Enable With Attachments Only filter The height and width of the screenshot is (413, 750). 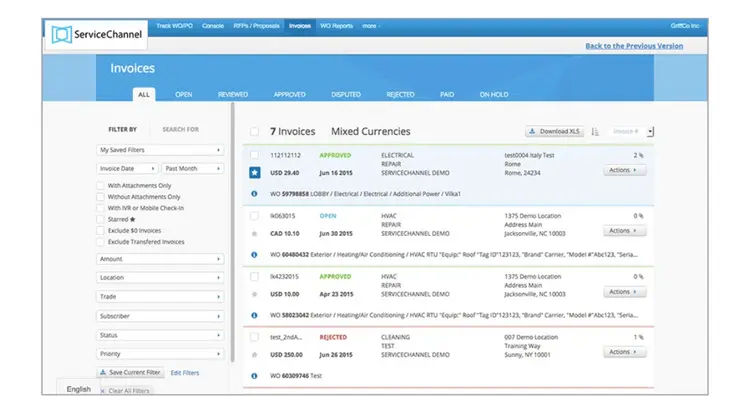pyautogui.click(x=100, y=185)
